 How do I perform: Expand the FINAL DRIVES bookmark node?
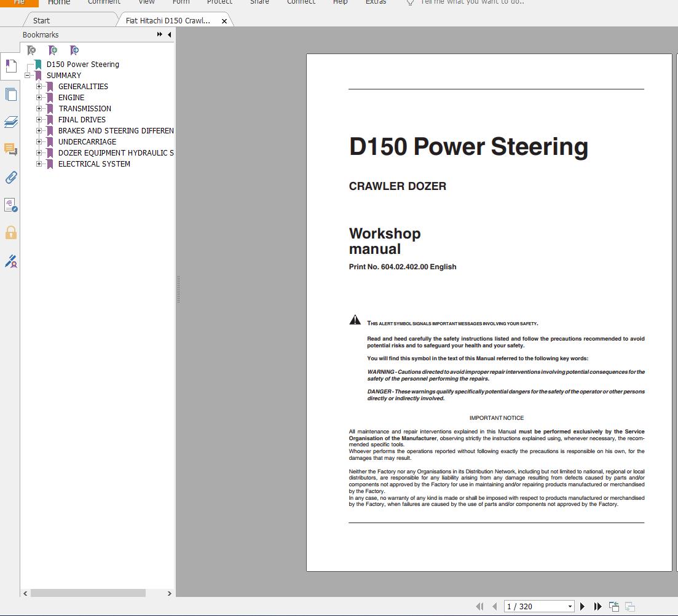tap(39, 120)
